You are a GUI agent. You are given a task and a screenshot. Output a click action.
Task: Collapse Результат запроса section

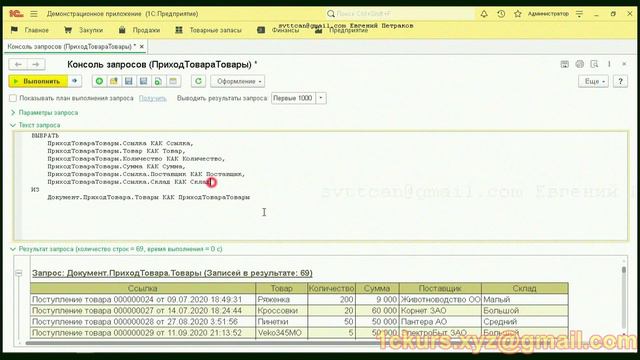pyautogui.click(x=116, y=249)
